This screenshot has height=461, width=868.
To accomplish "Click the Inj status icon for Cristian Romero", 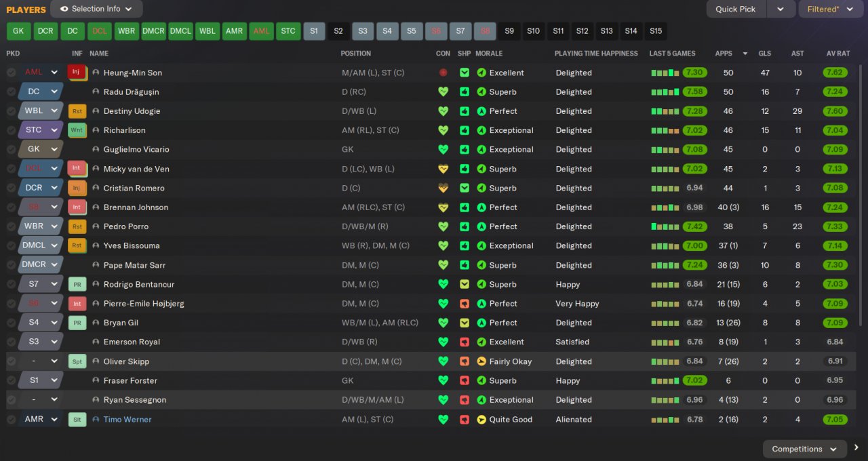I will coord(77,188).
